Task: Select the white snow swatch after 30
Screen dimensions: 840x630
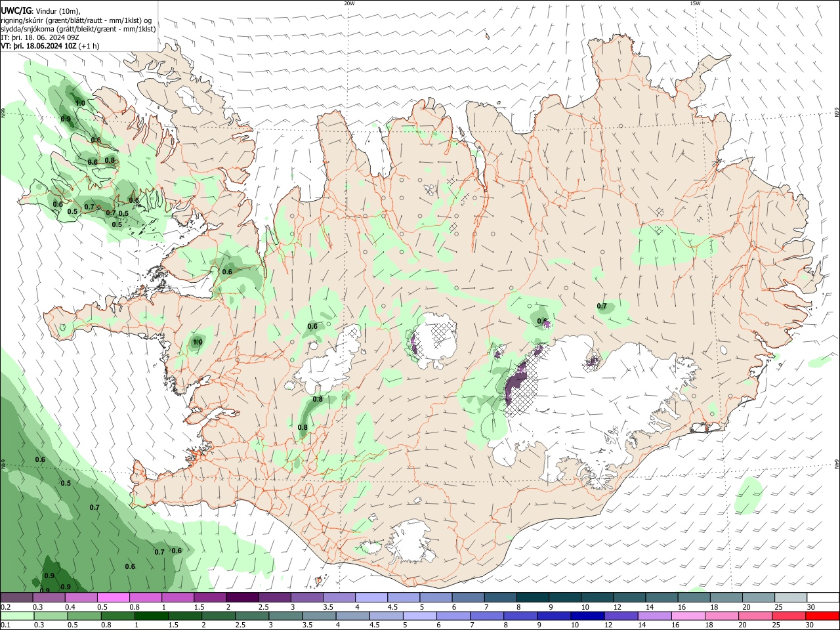Action: [x=823, y=598]
